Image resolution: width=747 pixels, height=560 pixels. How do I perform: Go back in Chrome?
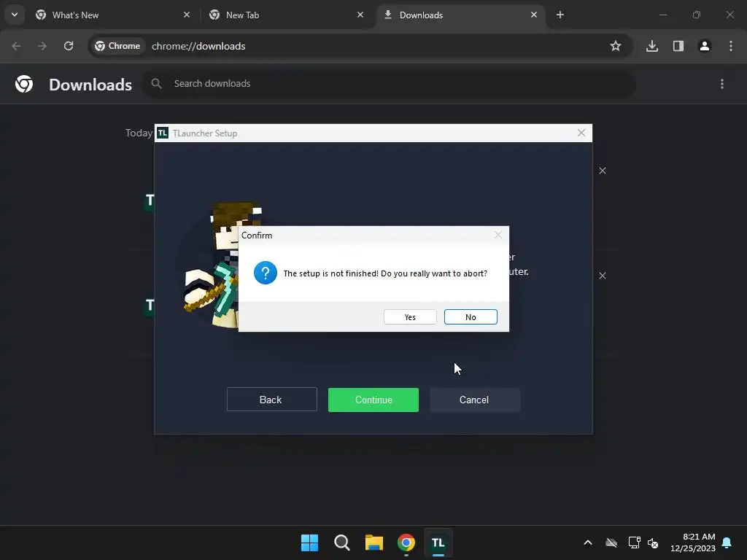click(x=16, y=46)
